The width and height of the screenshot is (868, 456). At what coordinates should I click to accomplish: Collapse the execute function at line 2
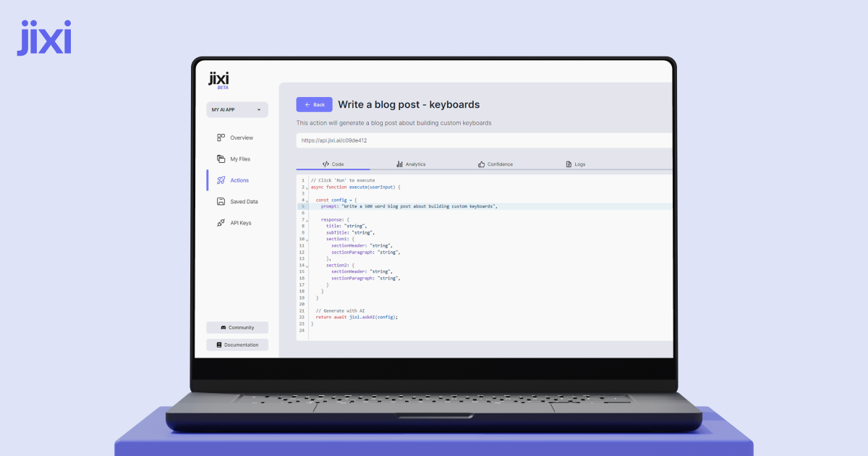307,188
